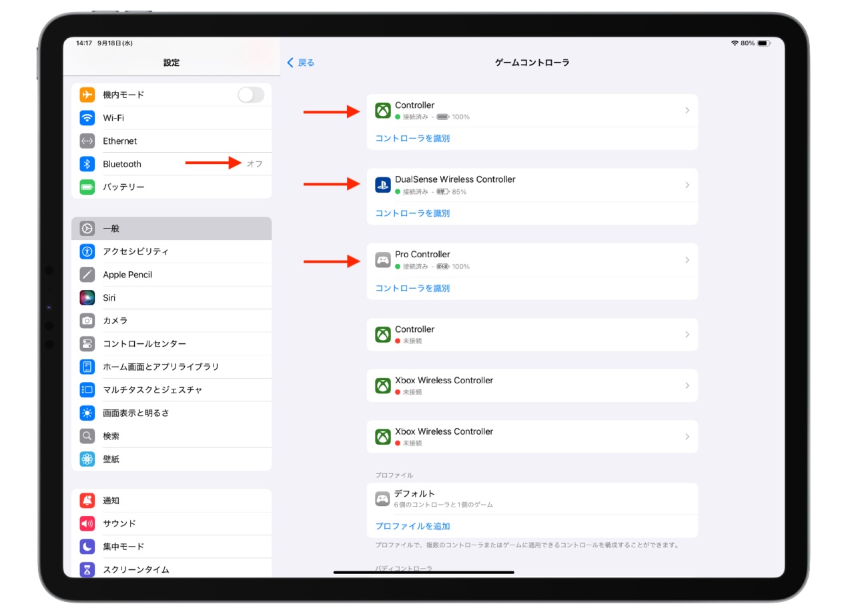Image resolution: width=854 pixels, height=616 pixels.
Task: Open the サウンド sound icon
Action: 87,523
